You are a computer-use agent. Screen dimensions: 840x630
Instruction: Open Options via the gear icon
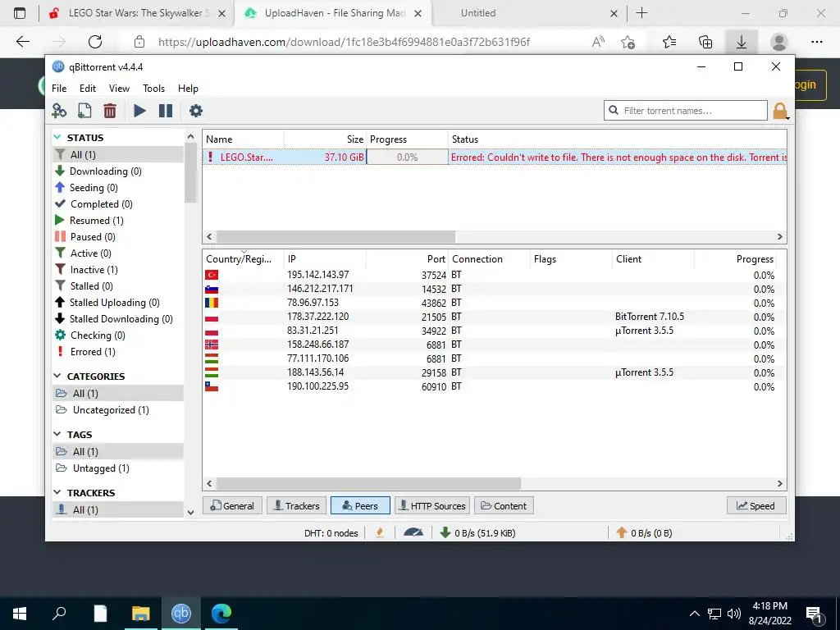(196, 111)
